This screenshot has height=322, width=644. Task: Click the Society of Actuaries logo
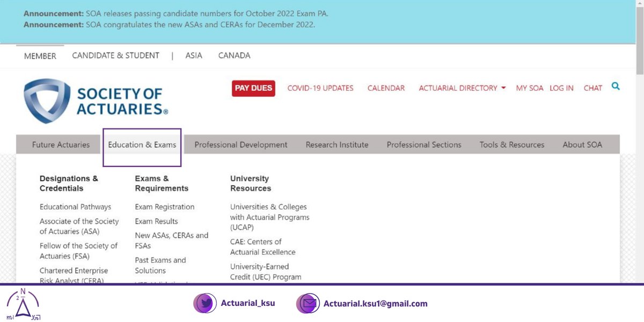point(96,101)
